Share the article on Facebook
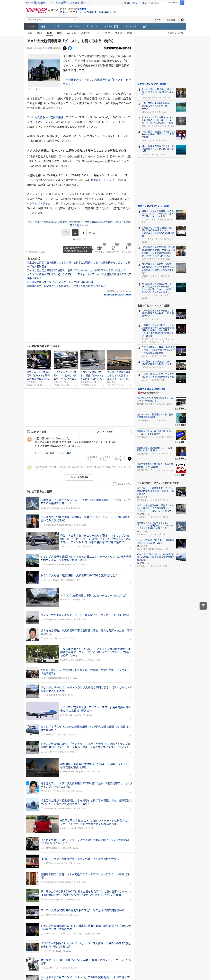 70,48
